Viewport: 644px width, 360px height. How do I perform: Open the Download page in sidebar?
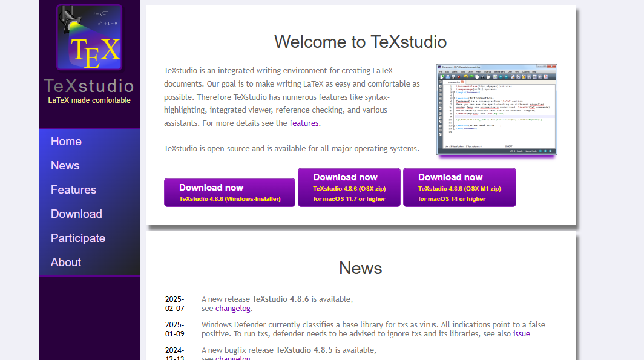click(76, 214)
